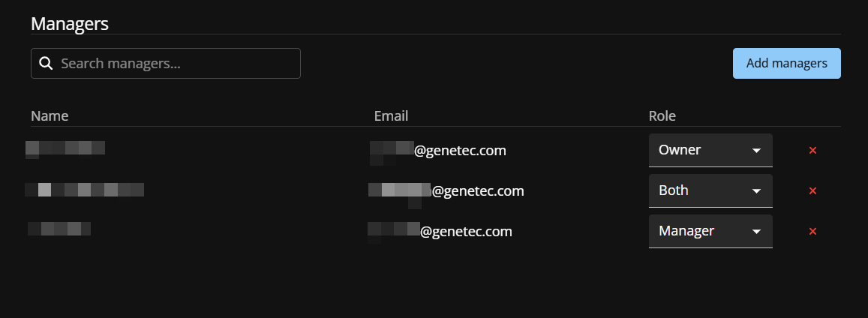868x318 pixels.
Task: Click the magnifying glass search icon
Action: [x=46, y=64]
